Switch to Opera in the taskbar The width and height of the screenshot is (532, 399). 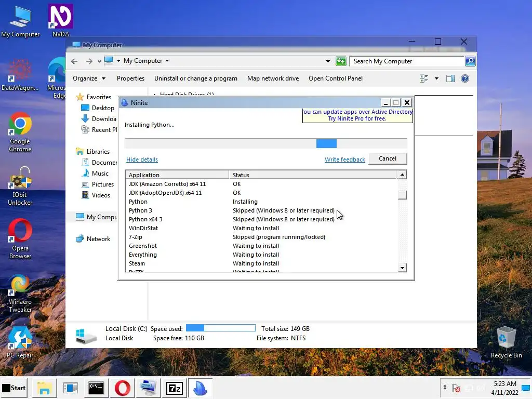coord(123,388)
